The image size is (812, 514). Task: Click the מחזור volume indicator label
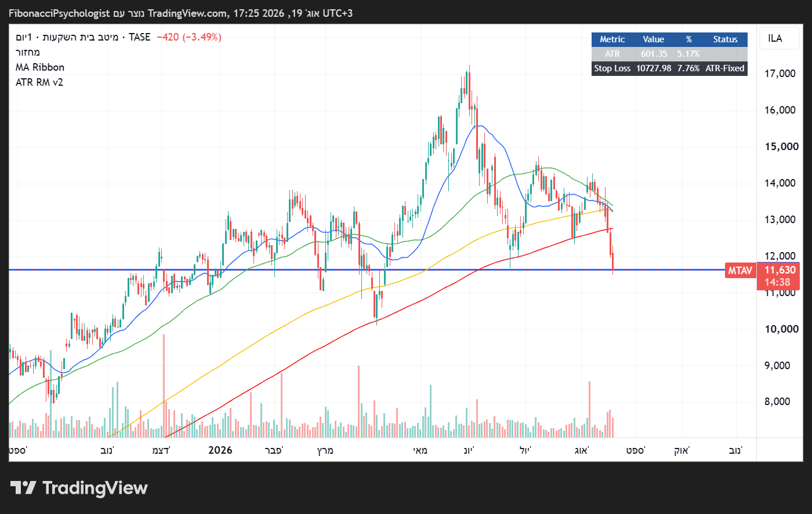coord(28,52)
